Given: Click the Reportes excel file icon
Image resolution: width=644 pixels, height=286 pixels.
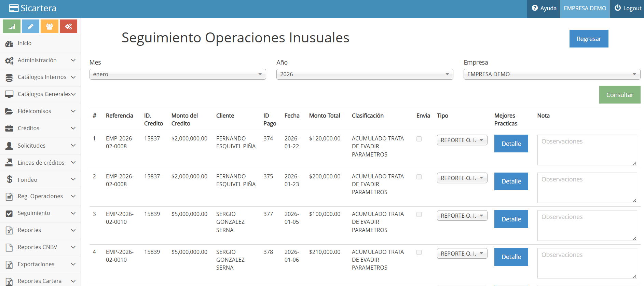Looking at the screenshot, I should point(9,230).
